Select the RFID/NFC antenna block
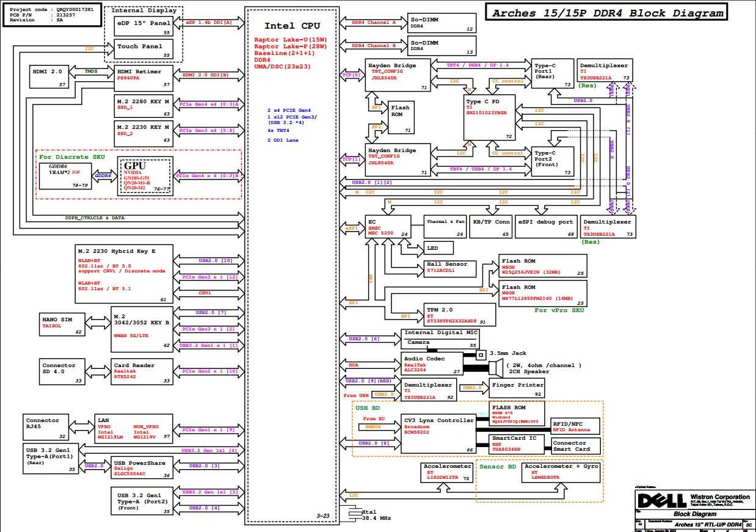Viewport: 756px width, 532px height. (x=575, y=426)
